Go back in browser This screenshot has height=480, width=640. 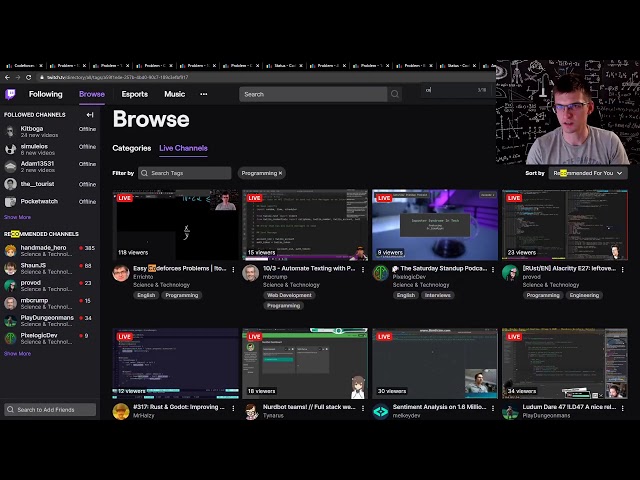tap(7, 77)
